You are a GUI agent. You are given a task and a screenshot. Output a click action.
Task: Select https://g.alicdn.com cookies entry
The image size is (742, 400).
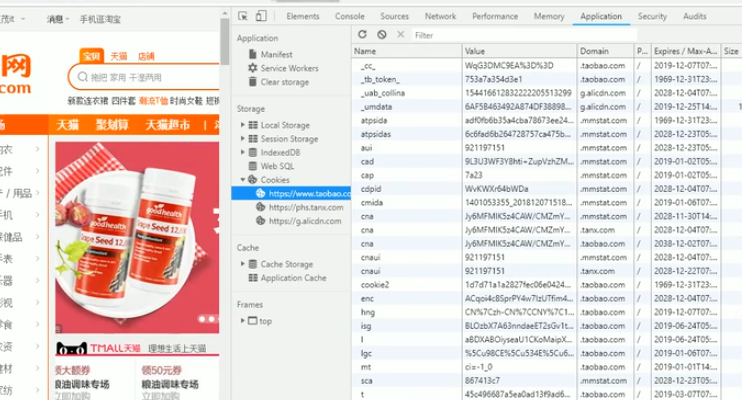(299, 221)
